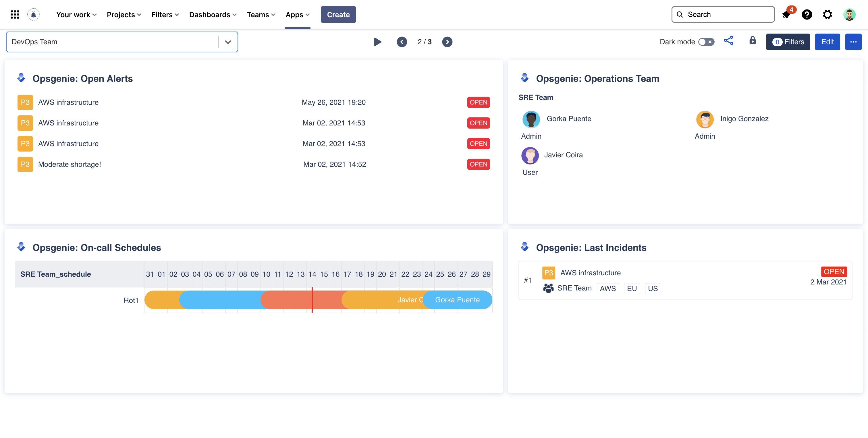This screenshot has height=438, width=868.
Task: Click Javier Coira's avatar
Action: coord(530,156)
